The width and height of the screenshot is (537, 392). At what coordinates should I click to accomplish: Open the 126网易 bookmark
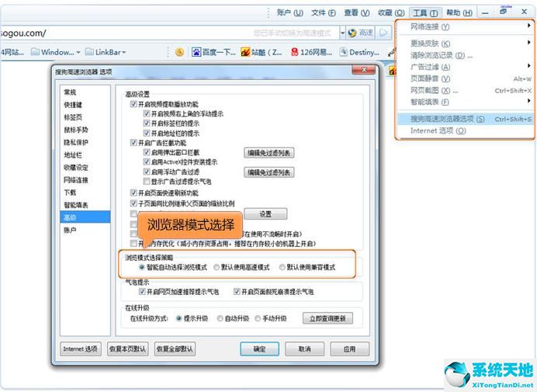(311, 52)
